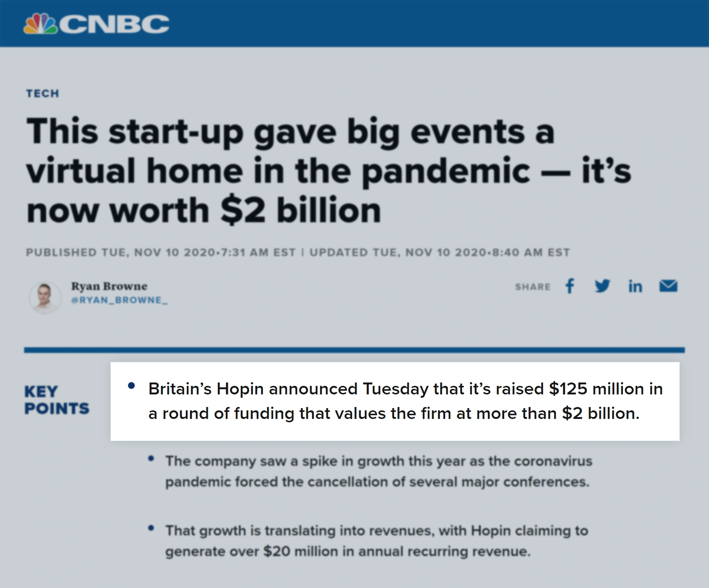Share the article by email envelope icon
This screenshot has height=588, width=709.
click(668, 286)
